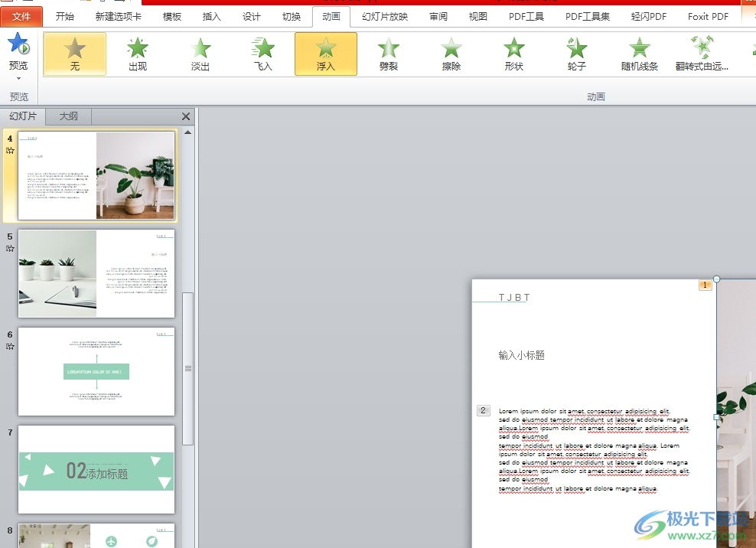Apply the 轮子 (Wheel) animation
The width and height of the screenshot is (756, 548).
[x=577, y=54]
